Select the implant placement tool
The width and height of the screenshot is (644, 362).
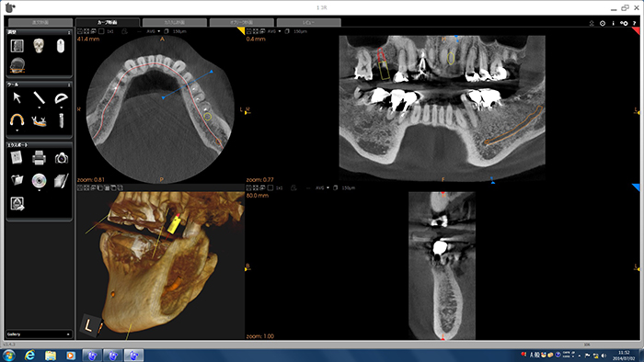[x=62, y=120]
